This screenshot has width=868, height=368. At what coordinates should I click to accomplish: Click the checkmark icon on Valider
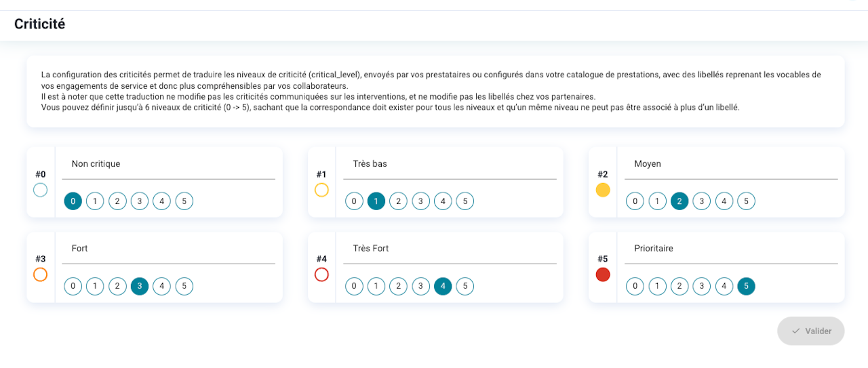795,331
